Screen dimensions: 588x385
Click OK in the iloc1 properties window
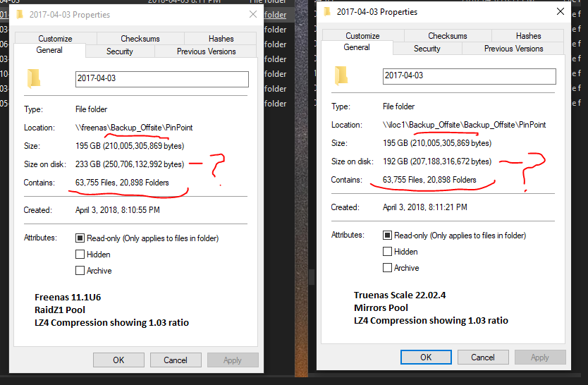(426, 357)
